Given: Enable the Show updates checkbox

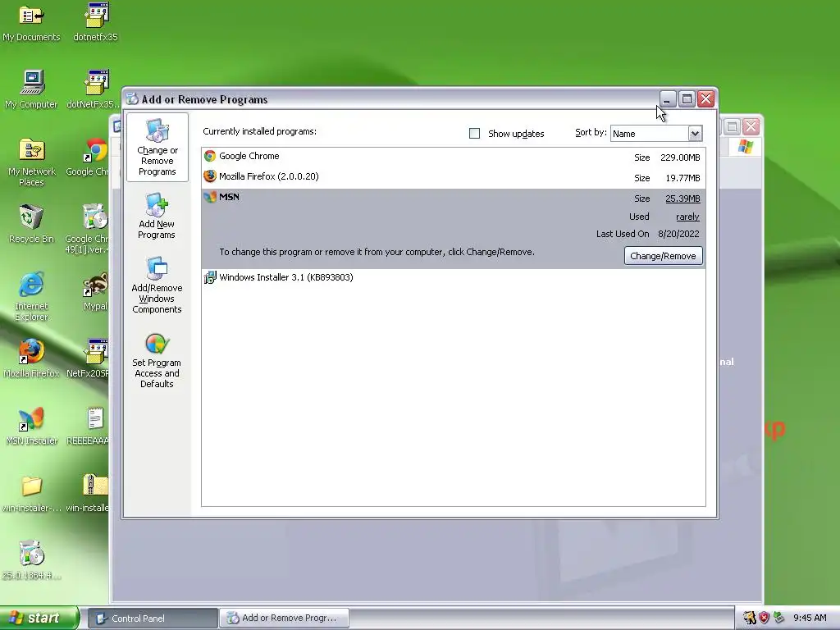Looking at the screenshot, I should click(x=474, y=134).
